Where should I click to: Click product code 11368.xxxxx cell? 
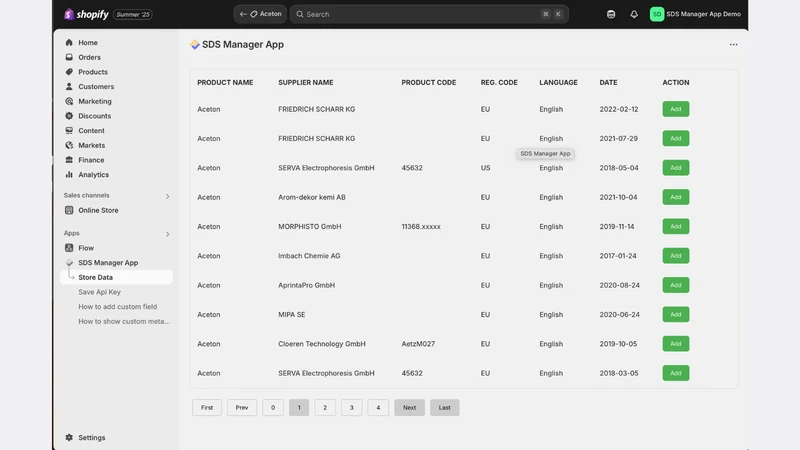click(x=421, y=227)
